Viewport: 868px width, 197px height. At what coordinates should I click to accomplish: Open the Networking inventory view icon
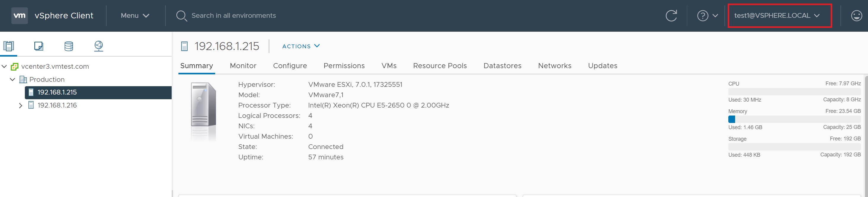pyautogui.click(x=99, y=46)
